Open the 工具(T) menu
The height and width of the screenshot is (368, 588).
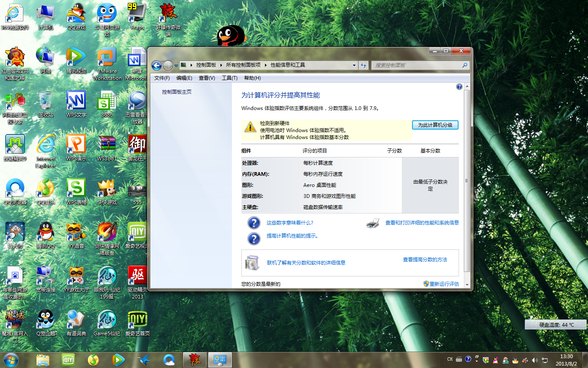[x=229, y=78]
